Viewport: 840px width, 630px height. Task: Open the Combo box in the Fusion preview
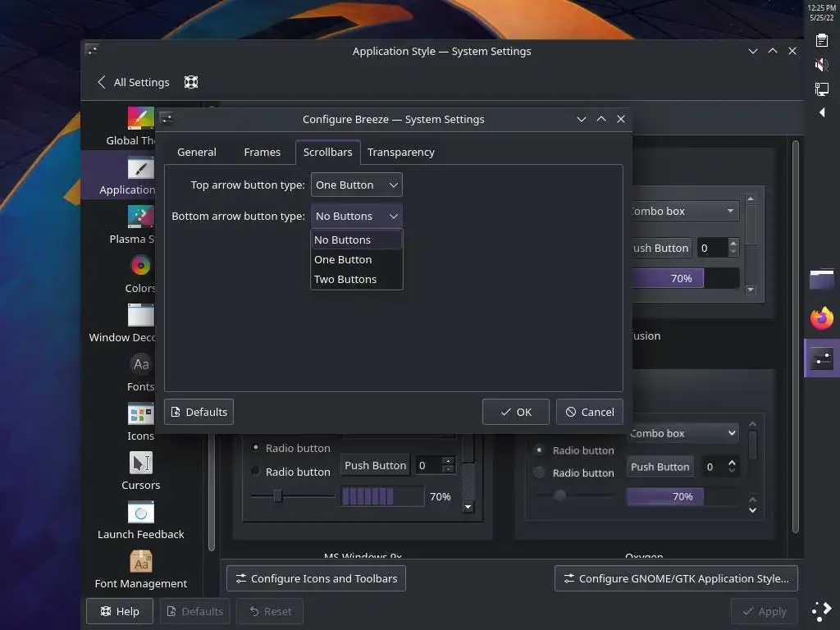(x=685, y=211)
